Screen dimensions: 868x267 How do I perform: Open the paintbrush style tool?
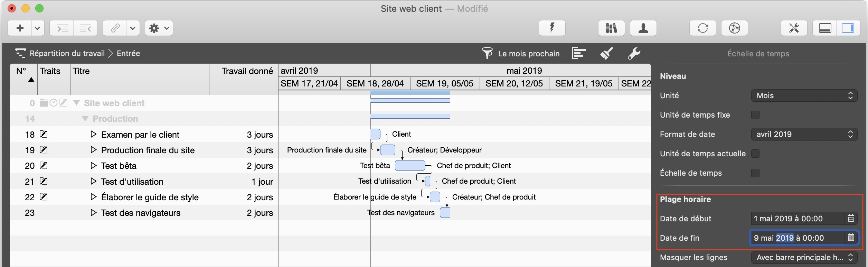[x=606, y=53]
